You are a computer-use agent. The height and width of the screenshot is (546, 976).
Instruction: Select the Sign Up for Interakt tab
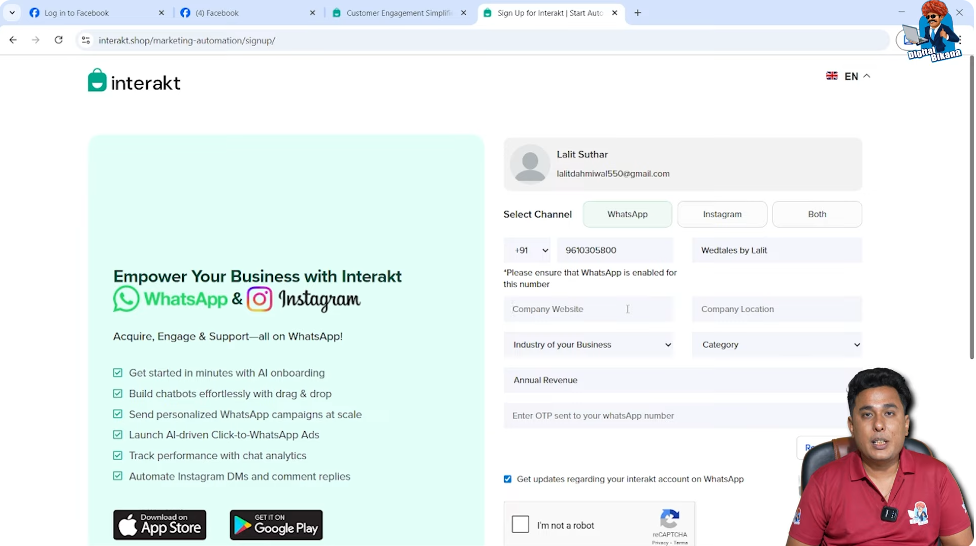pyautogui.click(x=550, y=12)
